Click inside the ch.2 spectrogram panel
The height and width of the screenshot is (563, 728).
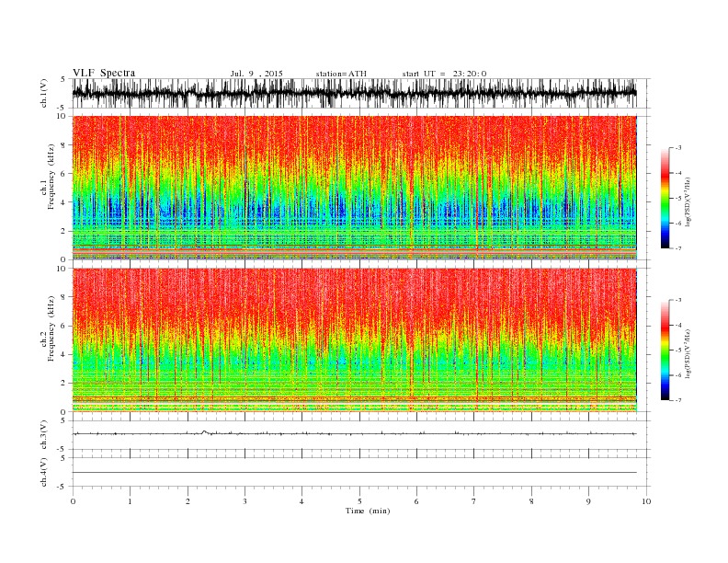click(x=355, y=340)
